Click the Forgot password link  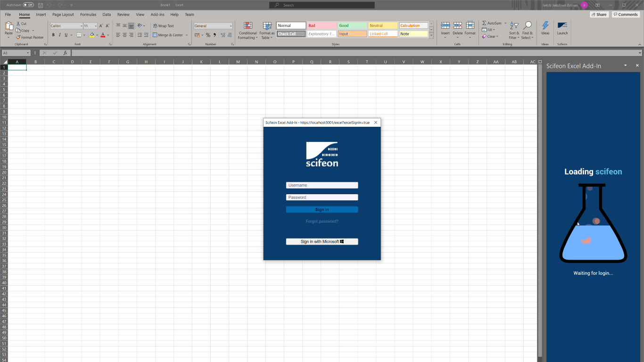[322, 222]
